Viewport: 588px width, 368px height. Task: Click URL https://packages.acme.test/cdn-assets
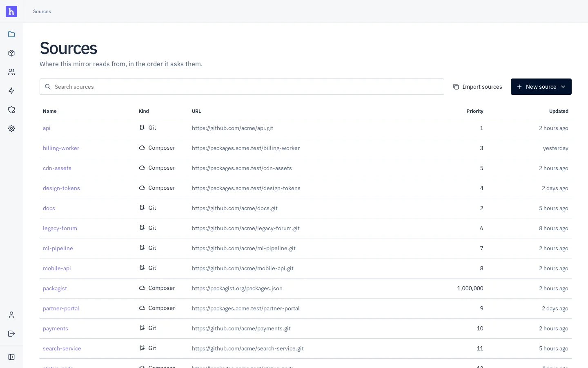(242, 168)
